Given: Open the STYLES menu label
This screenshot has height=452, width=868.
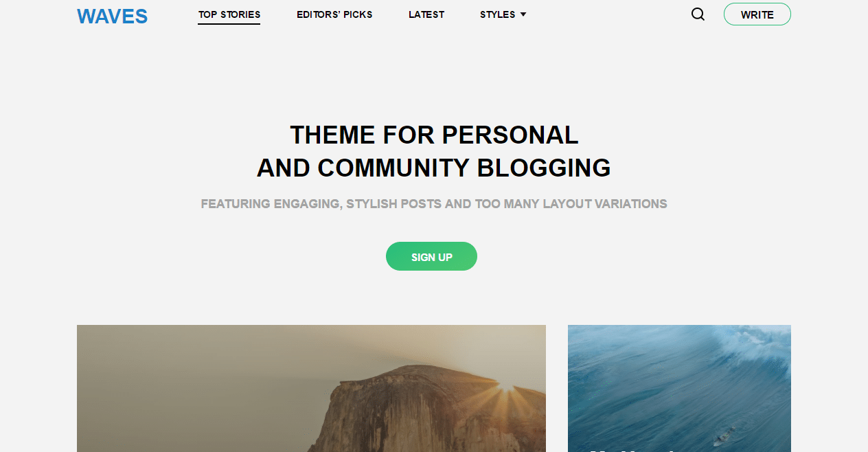Looking at the screenshot, I should tap(498, 14).
